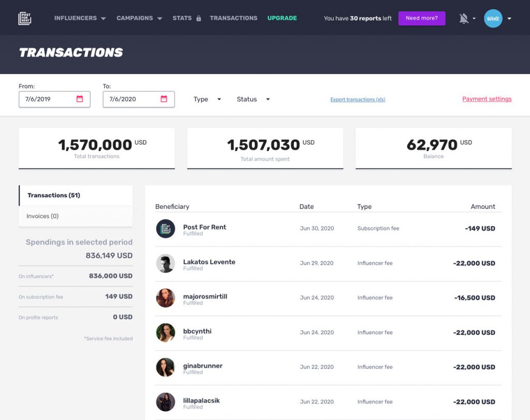Open the Stats menu item
The image size is (530, 420).
point(182,18)
